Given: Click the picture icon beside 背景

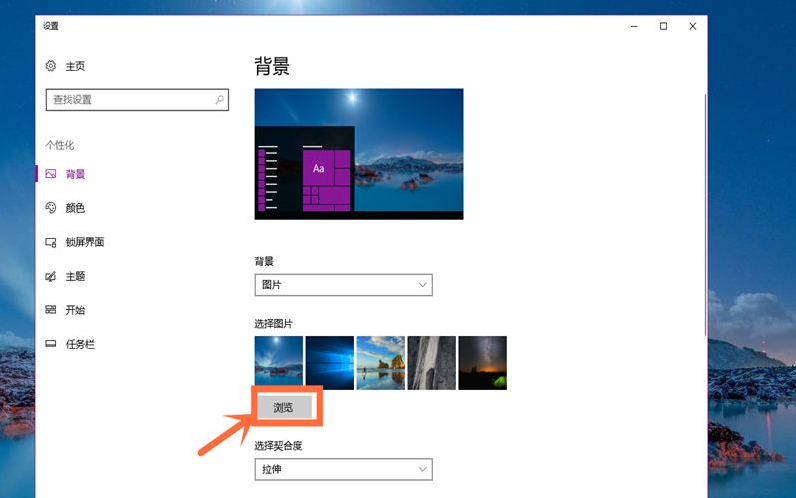Looking at the screenshot, I should [x=51, y=174].
